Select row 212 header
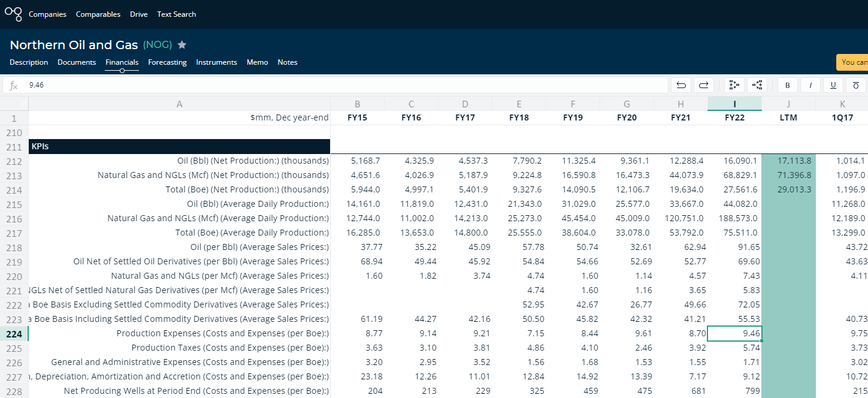868x398 pixels. coord(14,161)
